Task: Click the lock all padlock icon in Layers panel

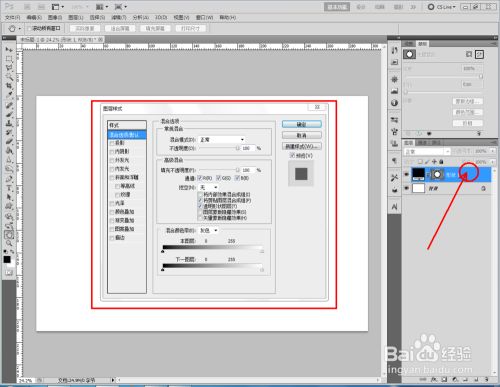Action: [441, 162]
